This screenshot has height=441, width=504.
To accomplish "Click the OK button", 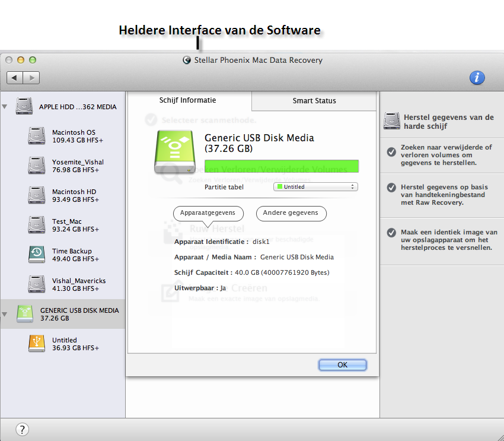I will click(342, 365).
